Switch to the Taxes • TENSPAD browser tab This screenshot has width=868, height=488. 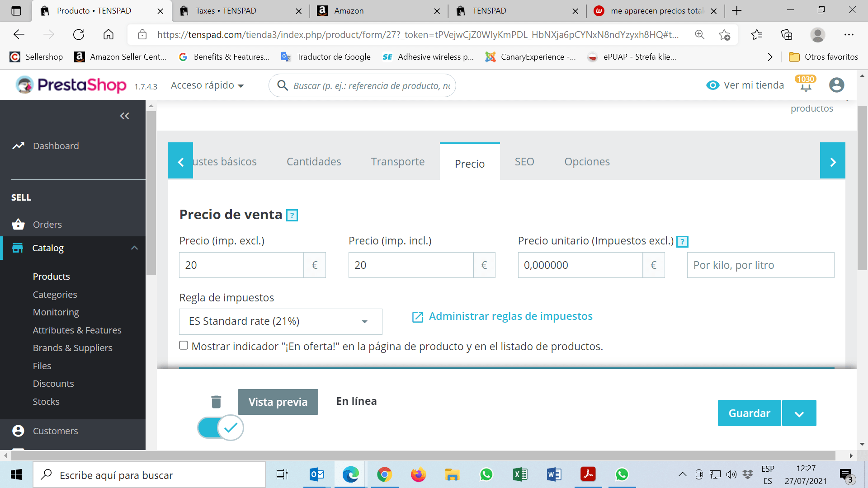point(240,11)
